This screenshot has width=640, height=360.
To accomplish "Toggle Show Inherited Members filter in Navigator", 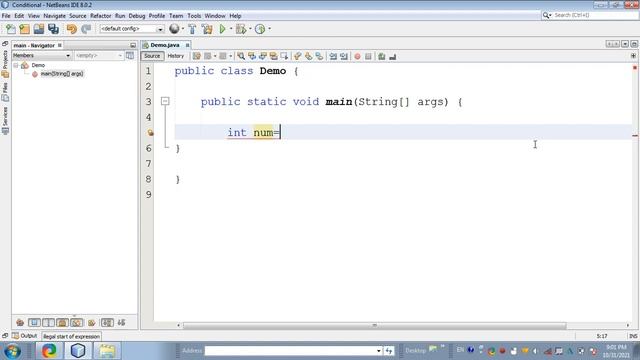I will (x=20, y=322).
